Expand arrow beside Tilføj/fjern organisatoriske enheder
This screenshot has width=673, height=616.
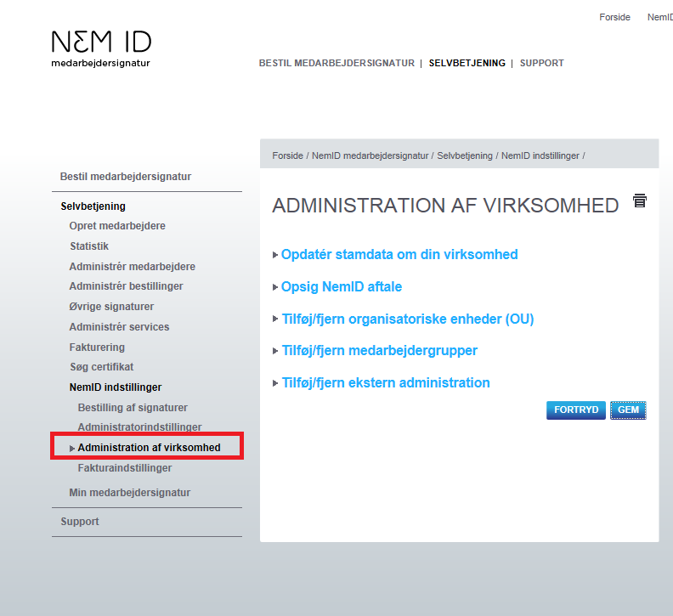tap(275, 319)
